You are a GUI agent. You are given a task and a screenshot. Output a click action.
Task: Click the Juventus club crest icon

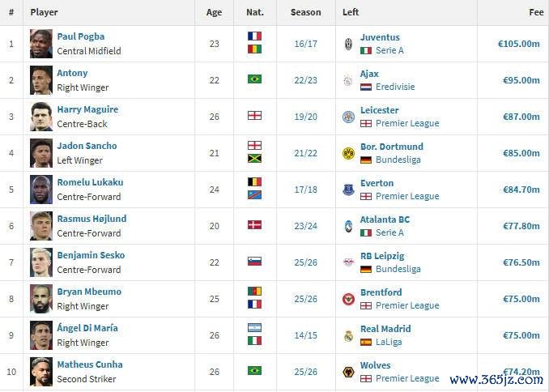[x=348, y=44]
